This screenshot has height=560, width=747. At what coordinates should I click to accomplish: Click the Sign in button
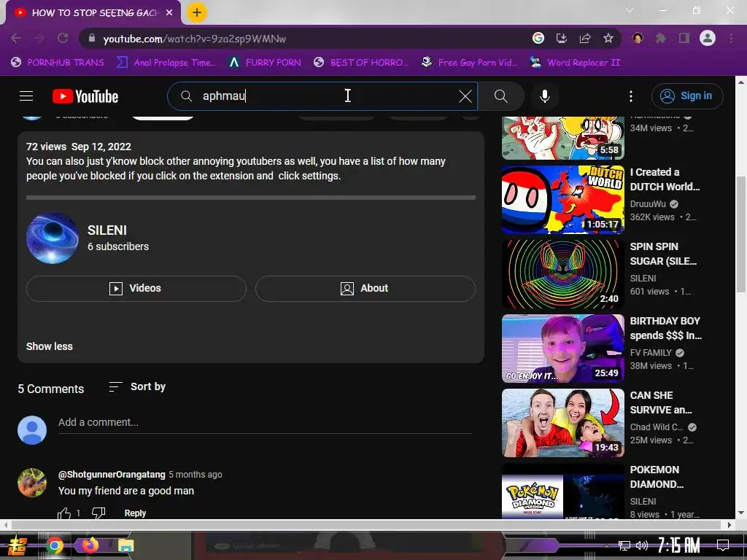point(687,96)
